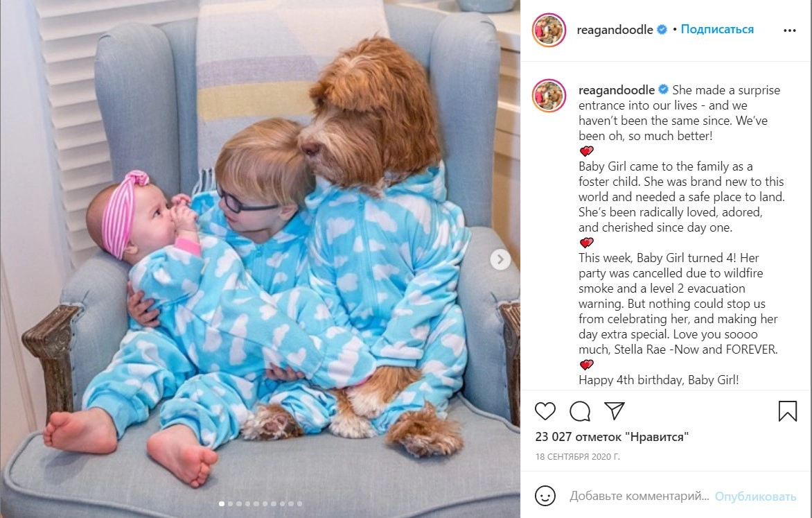Like the post with heart icon
Viewport: 812px width, 518px height.
pyautogui.click(x=545, y=411)
